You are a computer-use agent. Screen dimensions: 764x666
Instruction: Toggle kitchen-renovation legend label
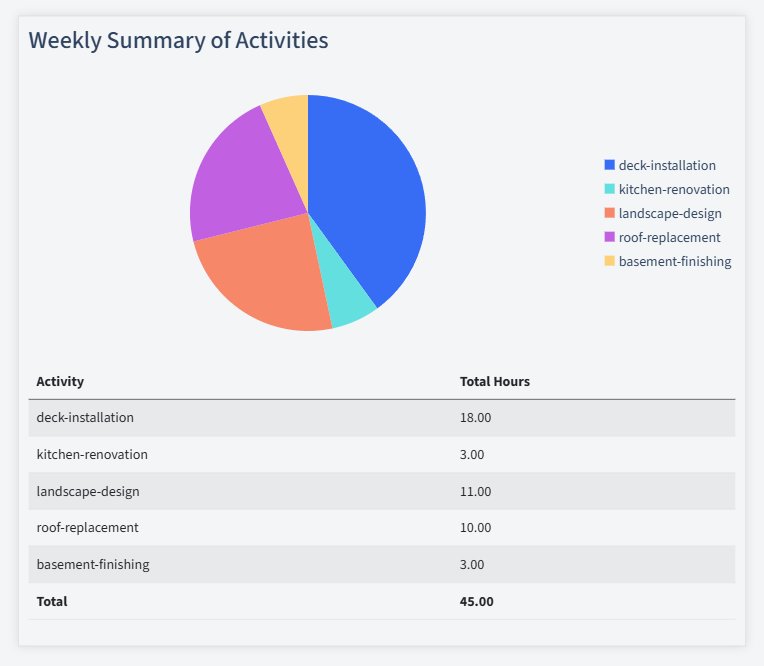674,189
